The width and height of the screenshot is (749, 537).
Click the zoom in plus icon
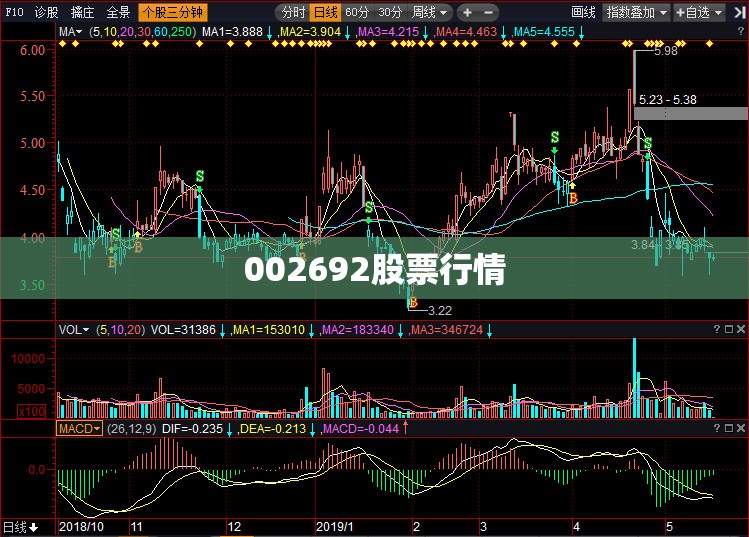[468, 12]
